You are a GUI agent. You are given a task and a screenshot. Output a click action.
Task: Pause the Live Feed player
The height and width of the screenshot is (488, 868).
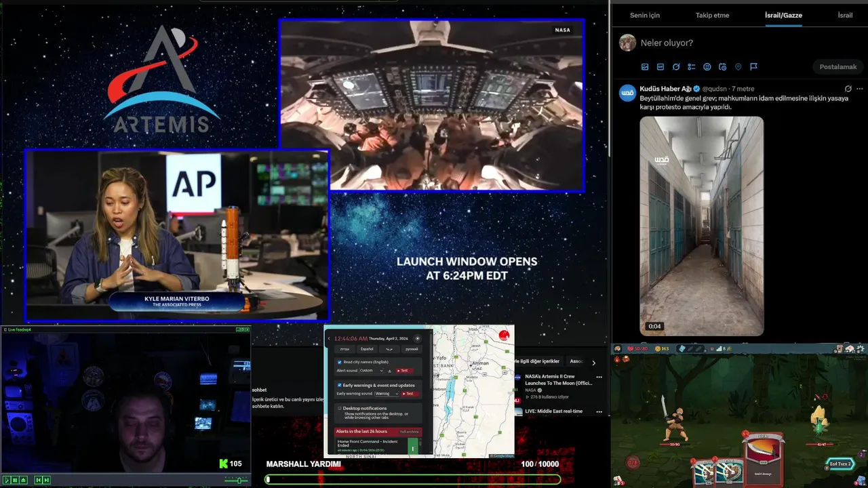[x=15, y=481]
